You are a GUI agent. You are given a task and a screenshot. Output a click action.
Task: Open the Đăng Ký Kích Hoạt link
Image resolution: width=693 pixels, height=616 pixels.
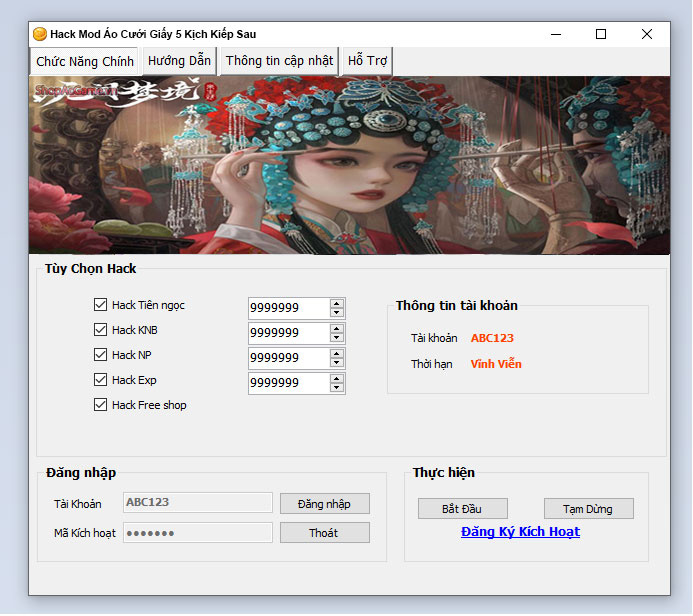pyautogui.click(x=520, y=532)
